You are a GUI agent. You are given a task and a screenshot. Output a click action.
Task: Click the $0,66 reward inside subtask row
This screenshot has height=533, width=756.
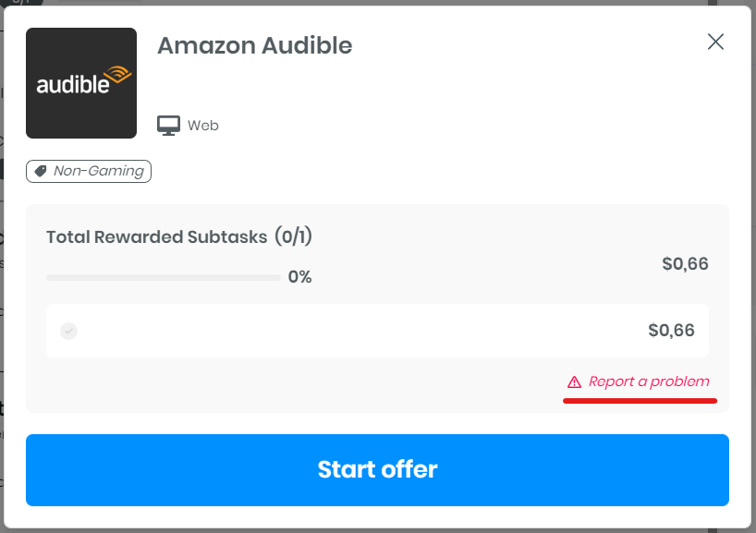(x=671, y=331)
